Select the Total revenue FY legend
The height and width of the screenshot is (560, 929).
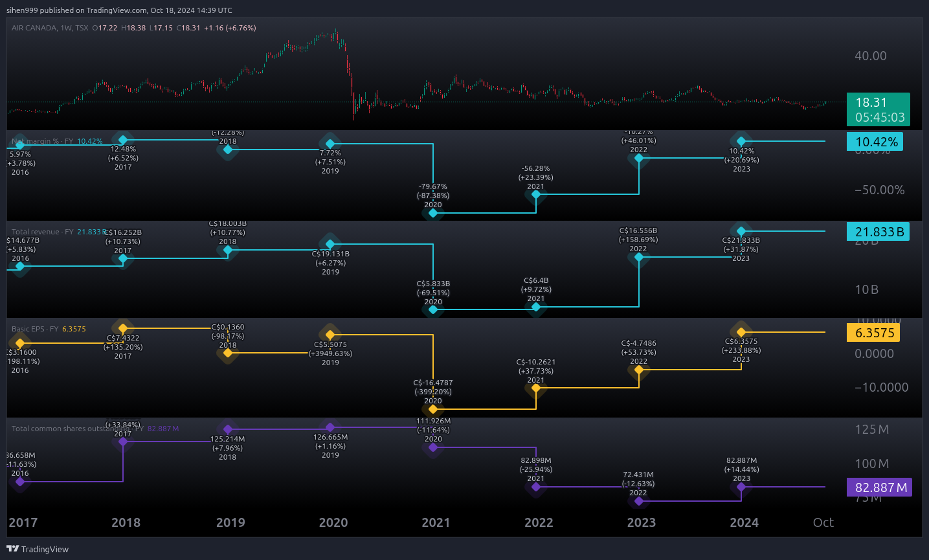[x=58, y=232]
